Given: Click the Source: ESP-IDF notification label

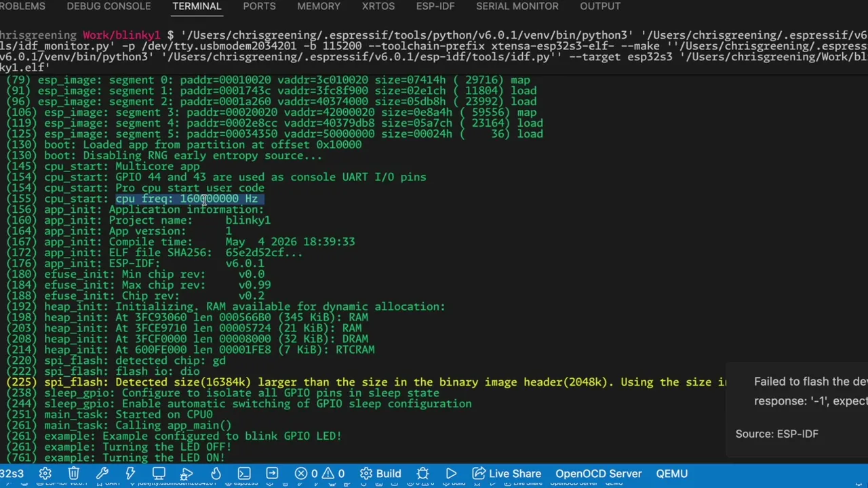Looking at the screenshot, I should click(x=777, y=434).
